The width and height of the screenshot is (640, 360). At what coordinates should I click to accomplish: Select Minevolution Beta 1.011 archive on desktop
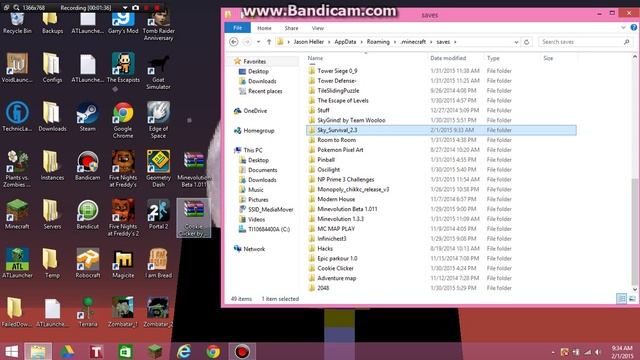tap(194, 169)
